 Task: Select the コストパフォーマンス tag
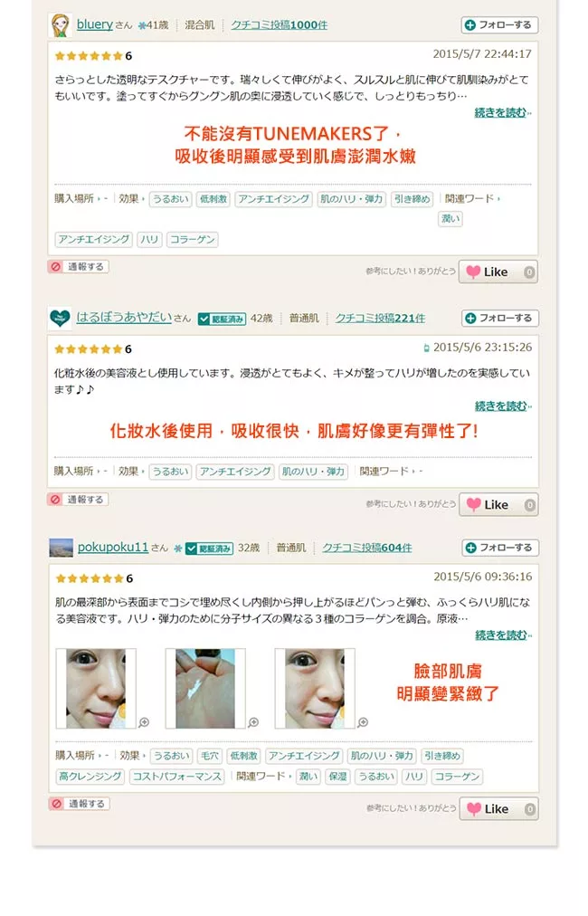(177, 777)
